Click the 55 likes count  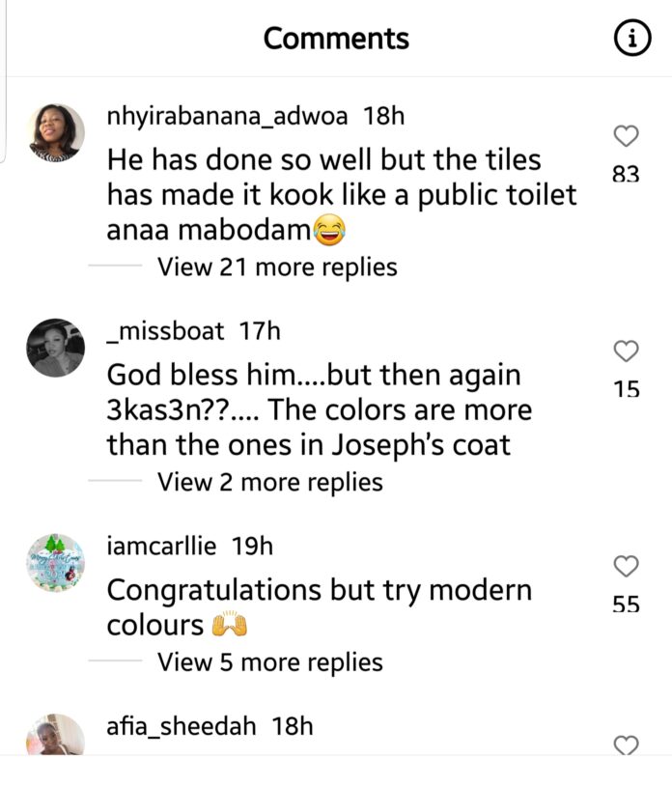pyautogui.click(x=627, y=605)
